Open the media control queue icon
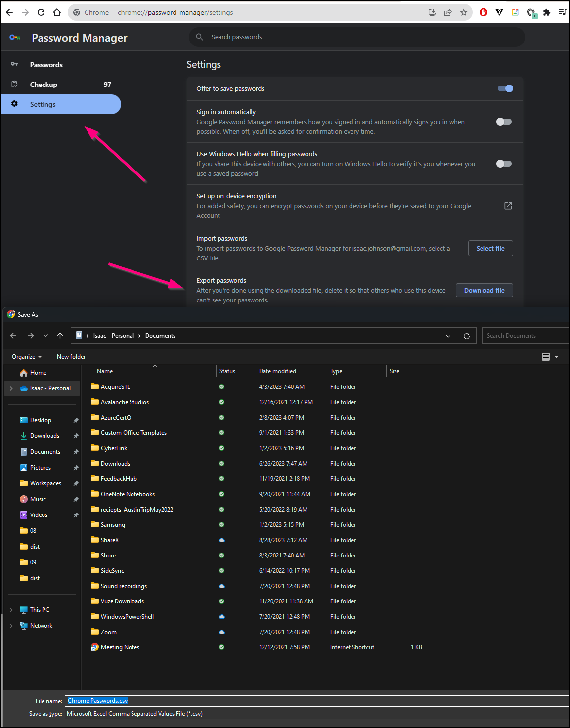This screenshot has height=728, width=570. coord(562,12)
